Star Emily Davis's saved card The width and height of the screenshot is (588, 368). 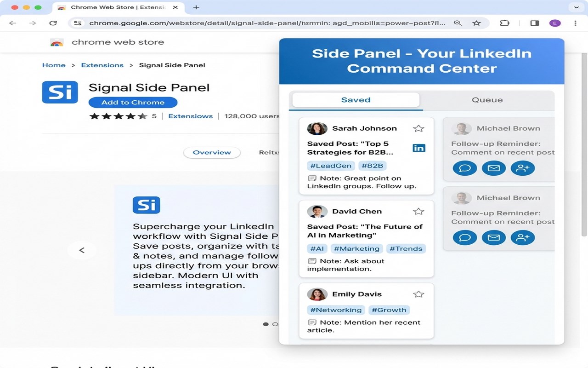click(x=418, y=294)
